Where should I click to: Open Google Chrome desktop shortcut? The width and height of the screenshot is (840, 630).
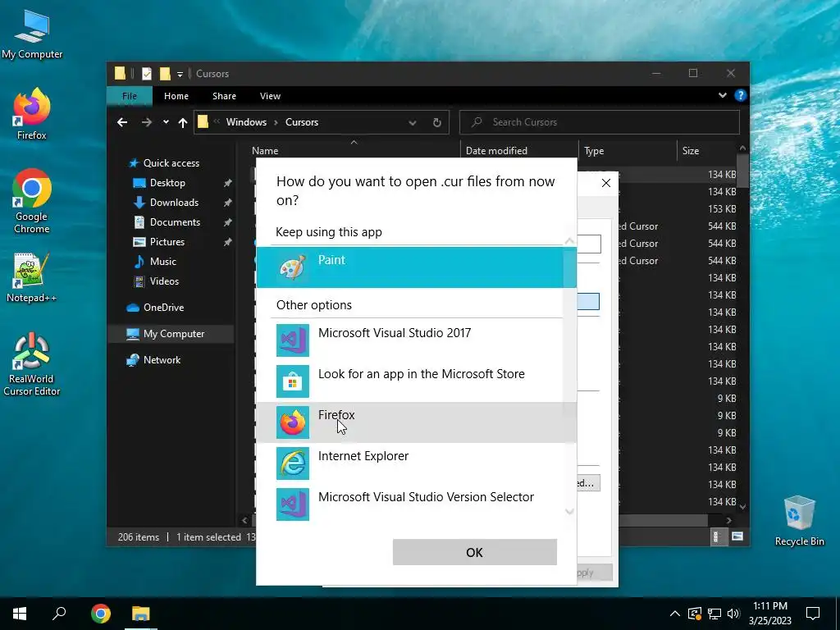pyautogui.click(x=32, y=202)
